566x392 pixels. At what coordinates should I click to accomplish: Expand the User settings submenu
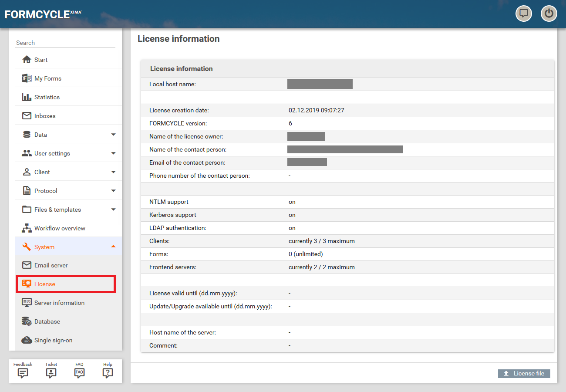(113, 153)
